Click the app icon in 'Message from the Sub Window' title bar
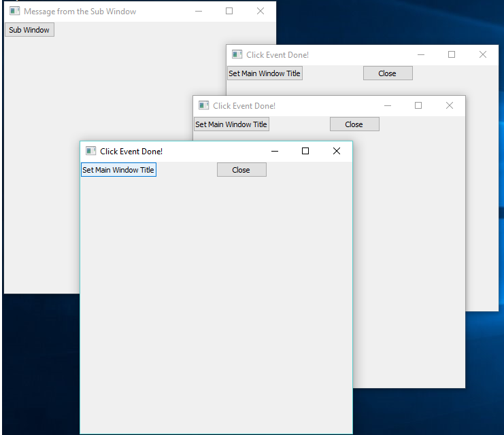Viewport: 504px width, 435px height. pyautogui.click(x=14, y=12)
